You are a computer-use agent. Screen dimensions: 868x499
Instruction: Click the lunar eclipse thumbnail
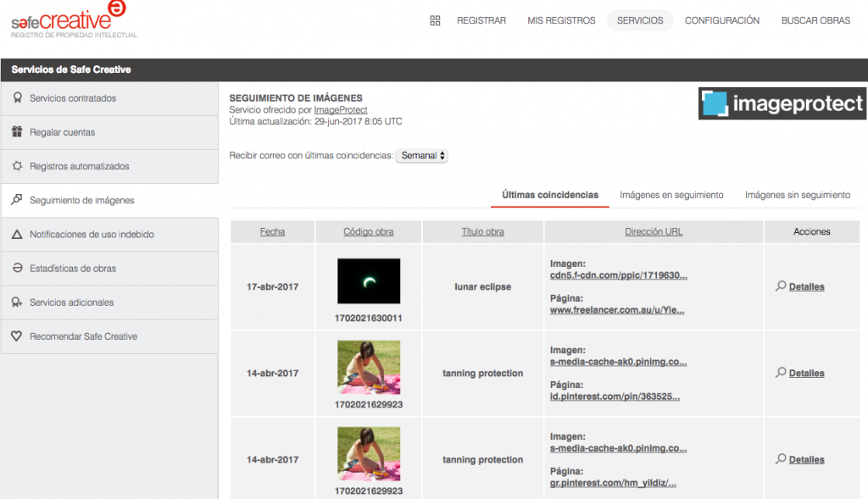[369, 281]
